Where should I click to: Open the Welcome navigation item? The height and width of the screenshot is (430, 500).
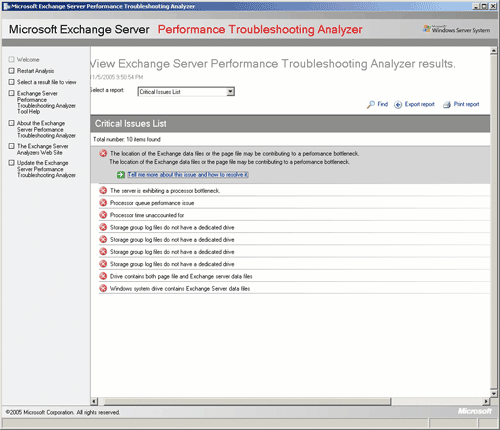click(28, 59)
